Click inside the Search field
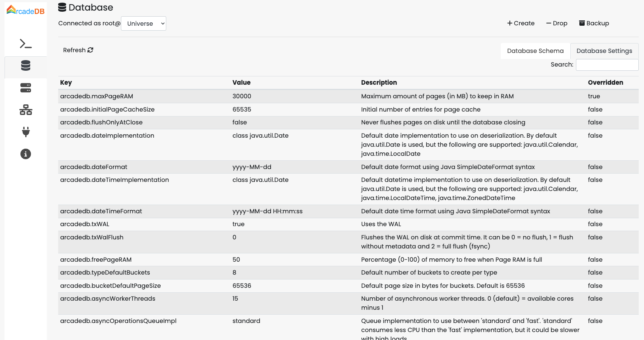 pyautogui.click(x=607, y=65)
